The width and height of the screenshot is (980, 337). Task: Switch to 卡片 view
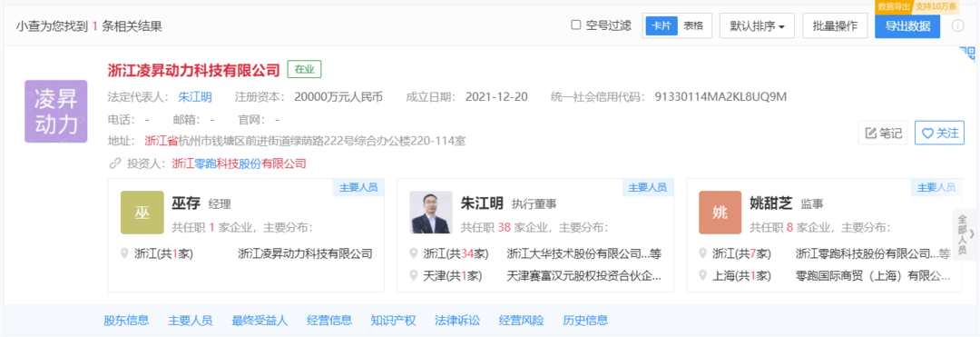[x=661, y=25]
